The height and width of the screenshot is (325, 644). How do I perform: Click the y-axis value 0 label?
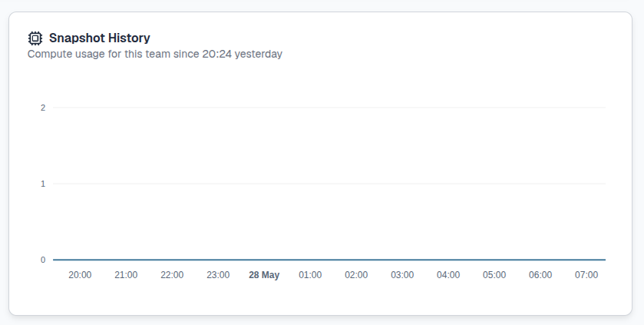coord(43,260)
